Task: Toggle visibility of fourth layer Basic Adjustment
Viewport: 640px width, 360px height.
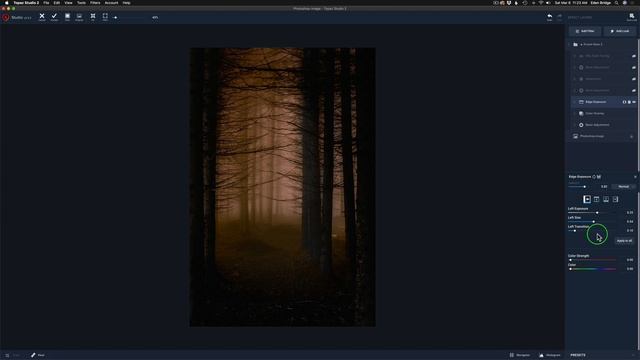Action: click(634, 90)
